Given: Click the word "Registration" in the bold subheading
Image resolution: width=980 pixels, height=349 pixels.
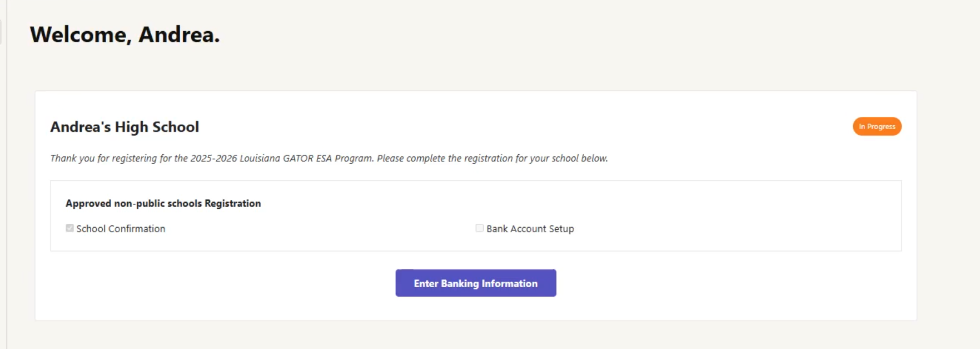Looking at the screenshot, I should pos(232,204).
